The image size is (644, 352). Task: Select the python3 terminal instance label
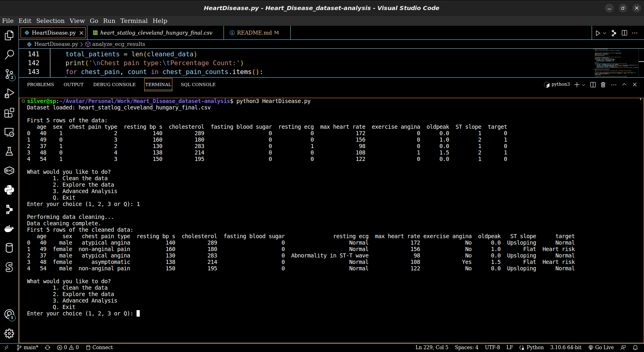(x=557, y=84)
